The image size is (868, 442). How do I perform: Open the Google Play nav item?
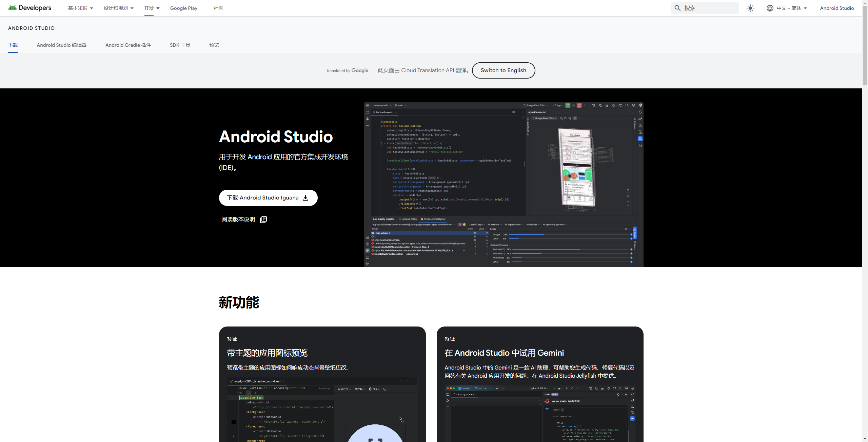[x=183, y=8]
